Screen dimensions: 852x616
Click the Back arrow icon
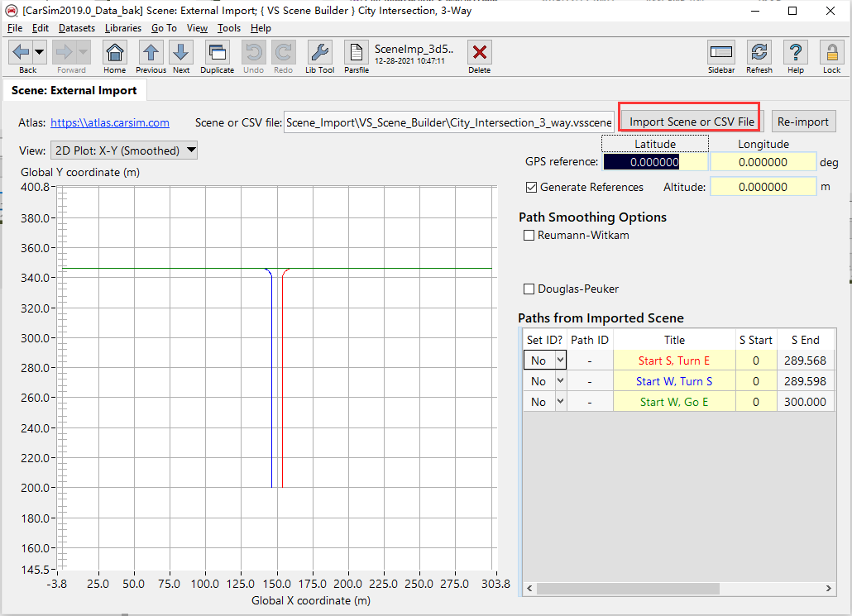(21, 53)
